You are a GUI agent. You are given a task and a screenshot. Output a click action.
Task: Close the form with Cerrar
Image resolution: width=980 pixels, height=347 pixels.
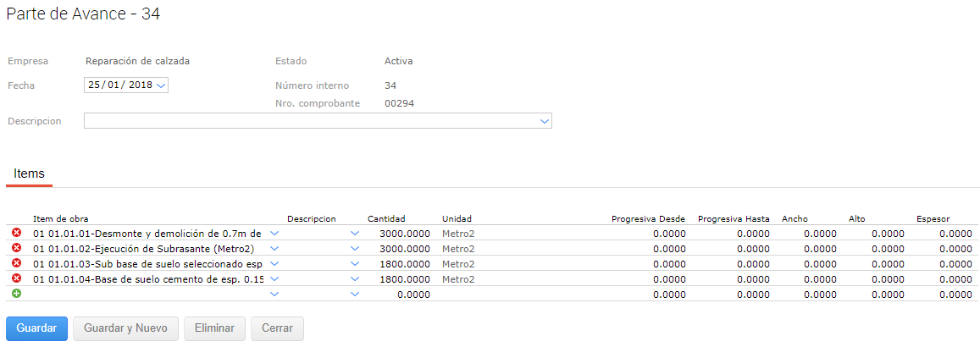[277, 328]
